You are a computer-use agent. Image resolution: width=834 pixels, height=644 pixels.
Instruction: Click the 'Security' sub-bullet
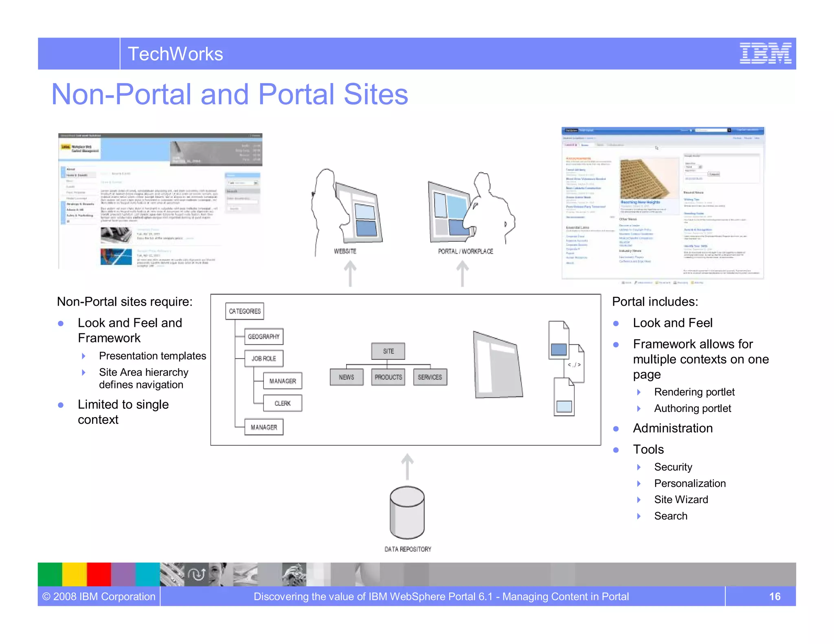(673, 467)
